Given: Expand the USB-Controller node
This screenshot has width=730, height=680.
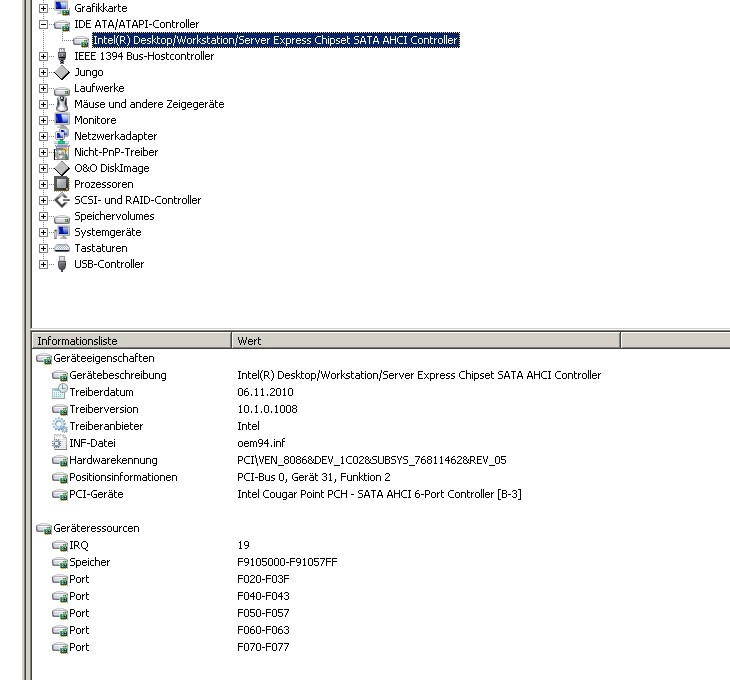Looking at the screenshot, I should (43, 264).
